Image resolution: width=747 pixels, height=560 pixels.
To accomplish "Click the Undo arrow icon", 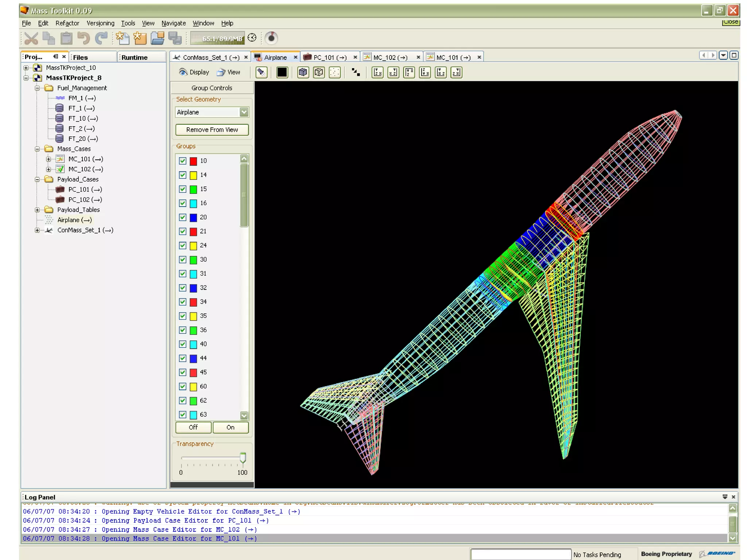I will point(84,38).
